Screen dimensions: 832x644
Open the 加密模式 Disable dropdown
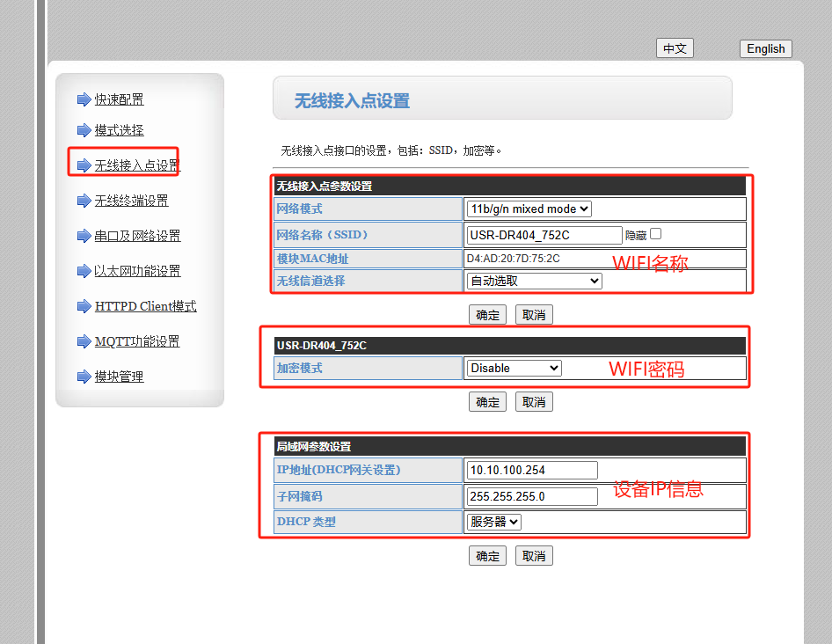pos(514,368)
